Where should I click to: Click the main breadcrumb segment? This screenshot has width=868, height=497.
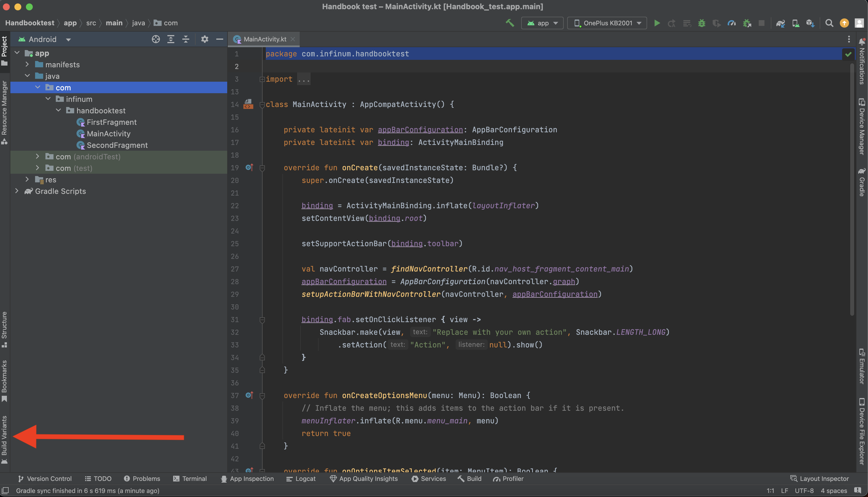(x=114, y=23)
